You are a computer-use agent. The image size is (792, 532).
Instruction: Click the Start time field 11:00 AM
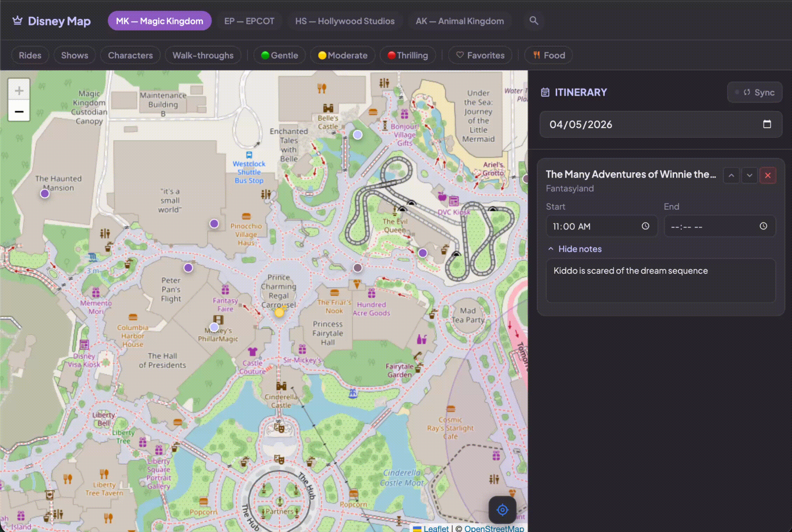pyautogui.click(x=602, y=226)
